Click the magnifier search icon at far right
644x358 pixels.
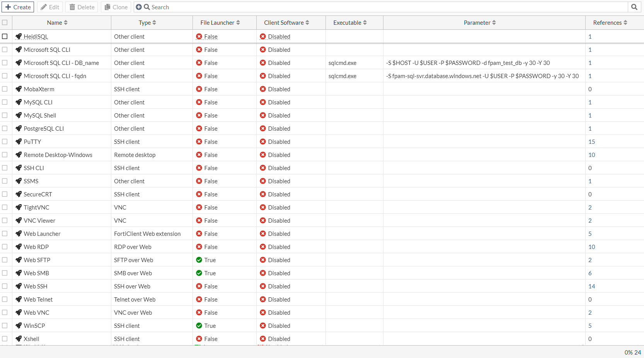tap(634, 7)
